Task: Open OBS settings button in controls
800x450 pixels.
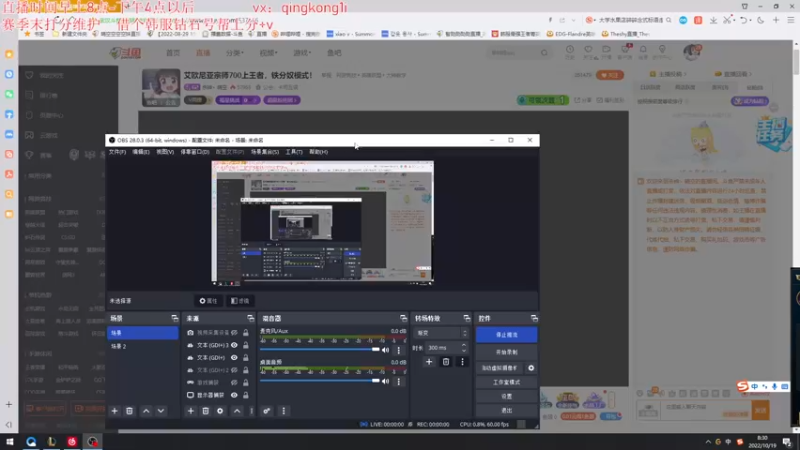Action: pos(506,396)
